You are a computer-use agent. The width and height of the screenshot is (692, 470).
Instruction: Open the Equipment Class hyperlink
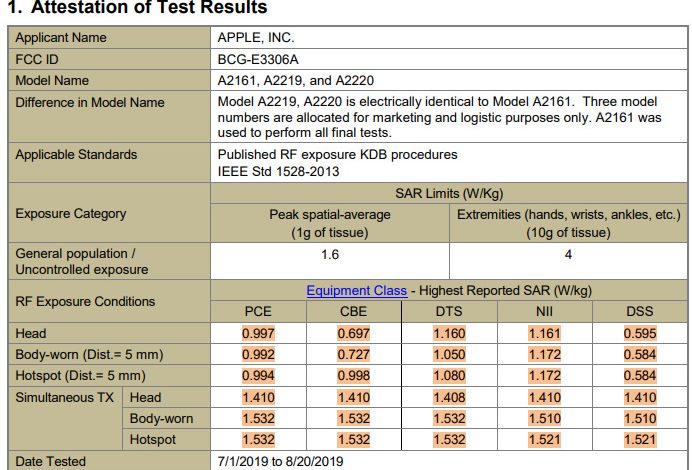click(356, 291)
